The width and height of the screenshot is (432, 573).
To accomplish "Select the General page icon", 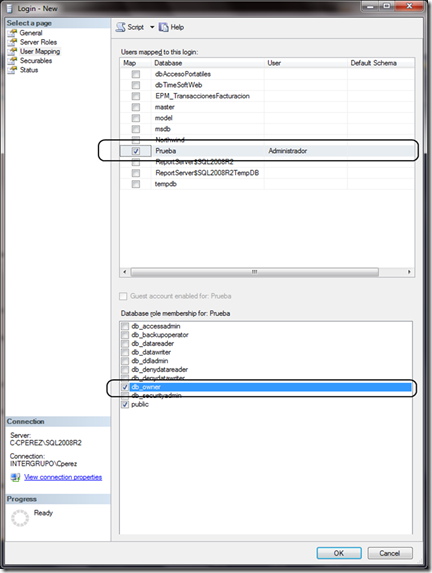I will [x=13, y=33].
